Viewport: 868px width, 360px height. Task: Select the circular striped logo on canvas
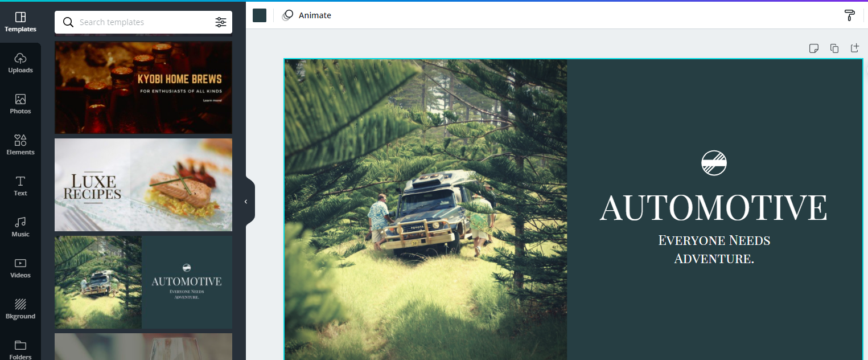(x=714, y=163)
